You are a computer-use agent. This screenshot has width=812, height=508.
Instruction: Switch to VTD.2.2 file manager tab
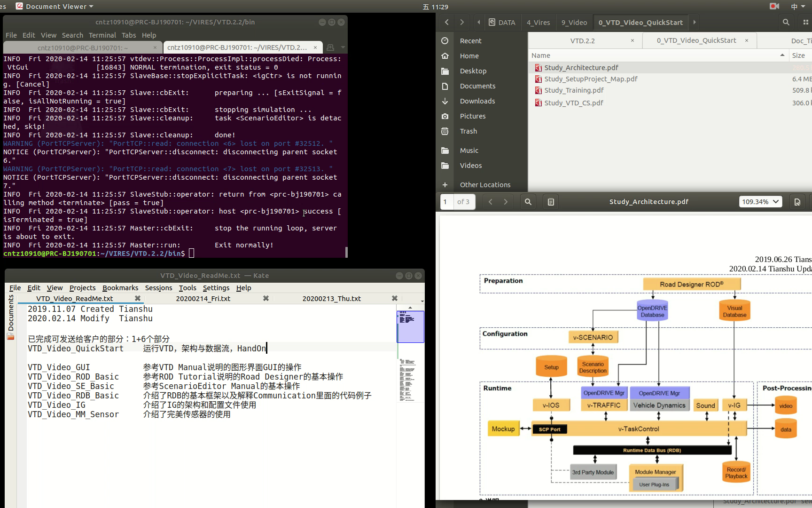point(583,41)
